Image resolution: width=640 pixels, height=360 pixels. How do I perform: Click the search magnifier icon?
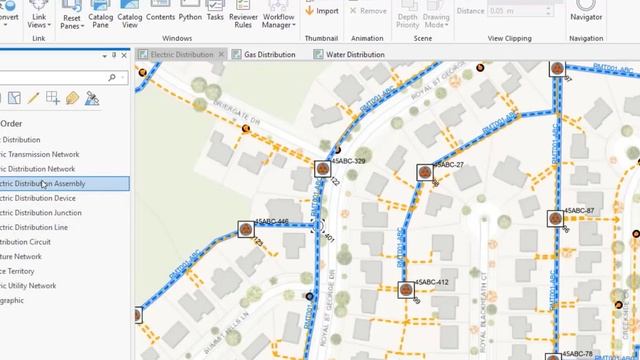pyautogui.click(x=112, y=78)
